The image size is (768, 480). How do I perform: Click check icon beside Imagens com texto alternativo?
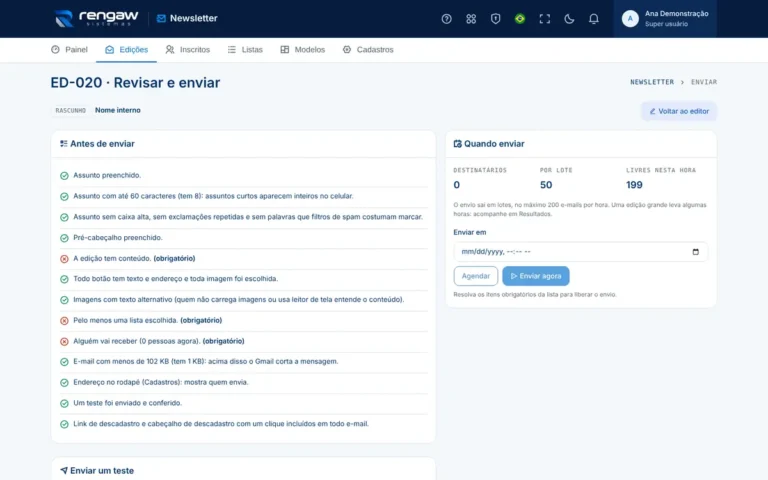[x=64, y=300]
